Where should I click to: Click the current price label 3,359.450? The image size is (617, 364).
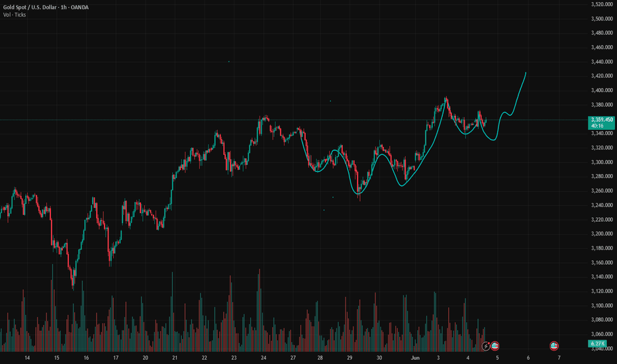tap(601, 122)
